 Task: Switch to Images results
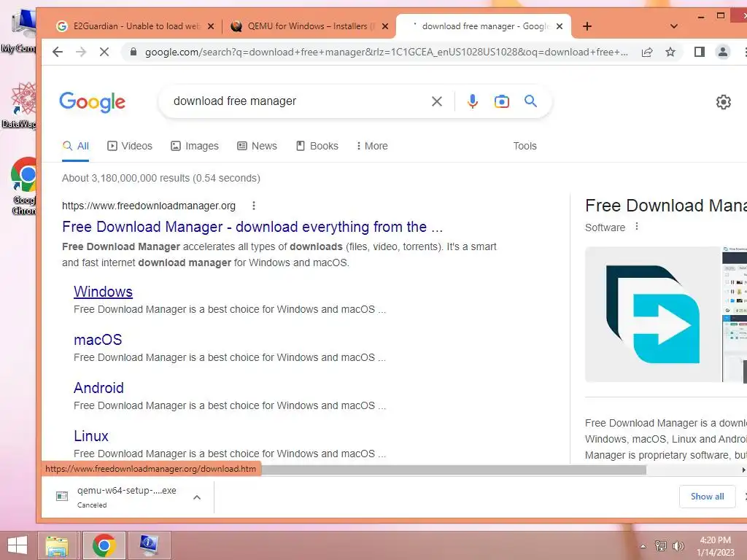(195, 146)
